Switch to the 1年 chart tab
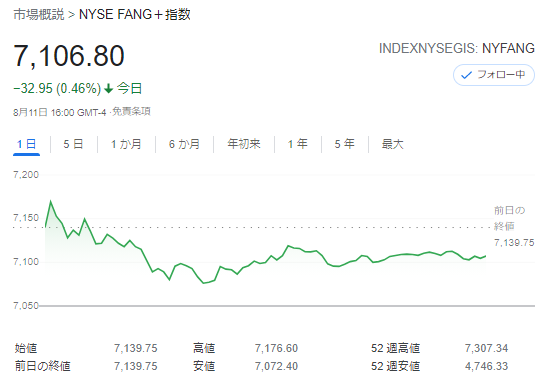548x386 pixels. [297, 144]
